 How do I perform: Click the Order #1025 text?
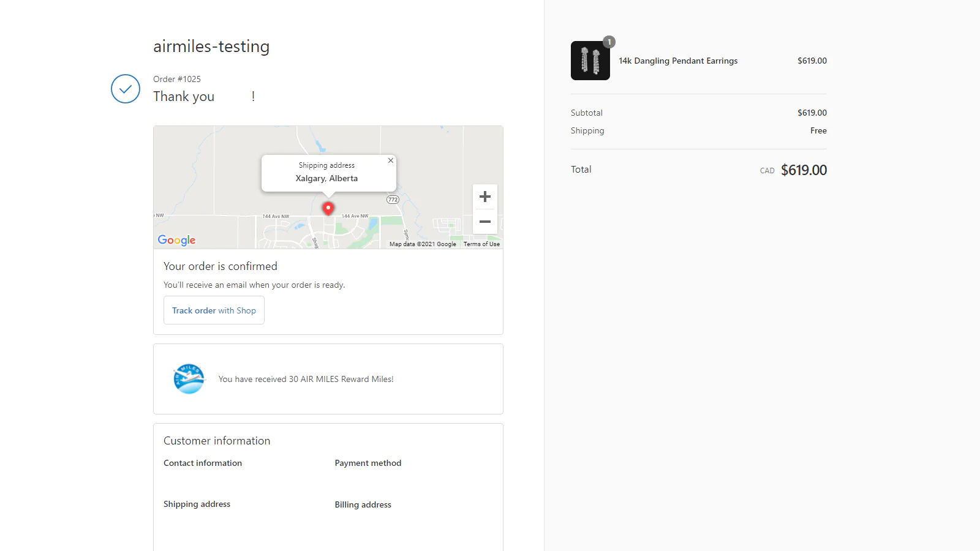pyautogui.click(x=177, y=79)
